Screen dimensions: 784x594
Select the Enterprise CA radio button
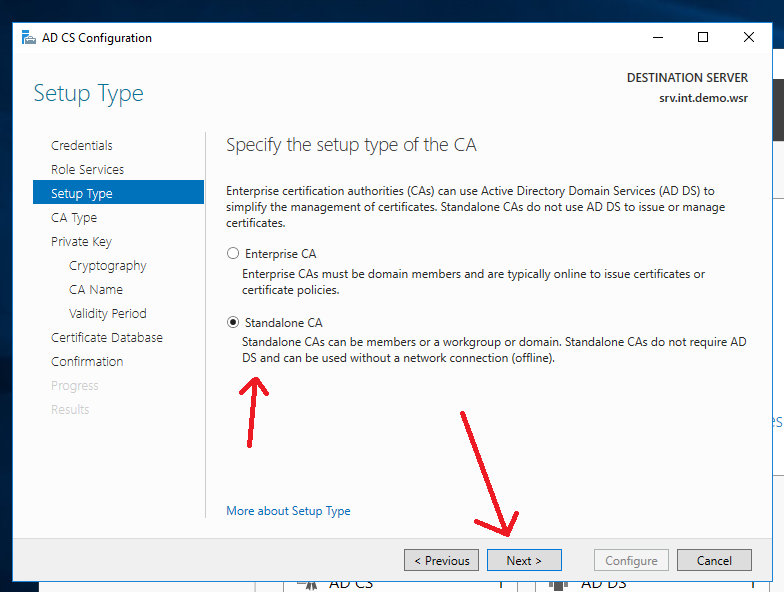coord(233,254)
